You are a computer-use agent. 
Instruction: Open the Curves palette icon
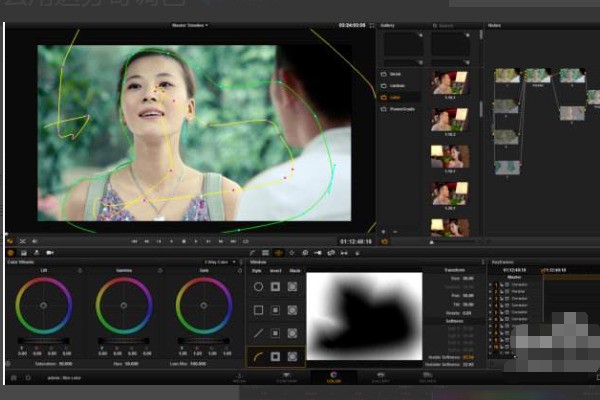pos(252,253)
